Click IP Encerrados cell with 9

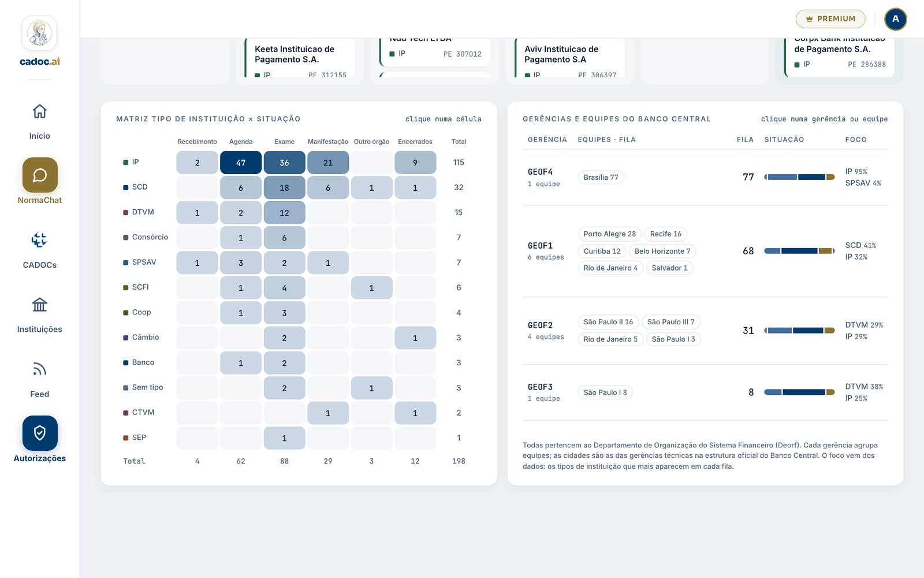[415, 162]
